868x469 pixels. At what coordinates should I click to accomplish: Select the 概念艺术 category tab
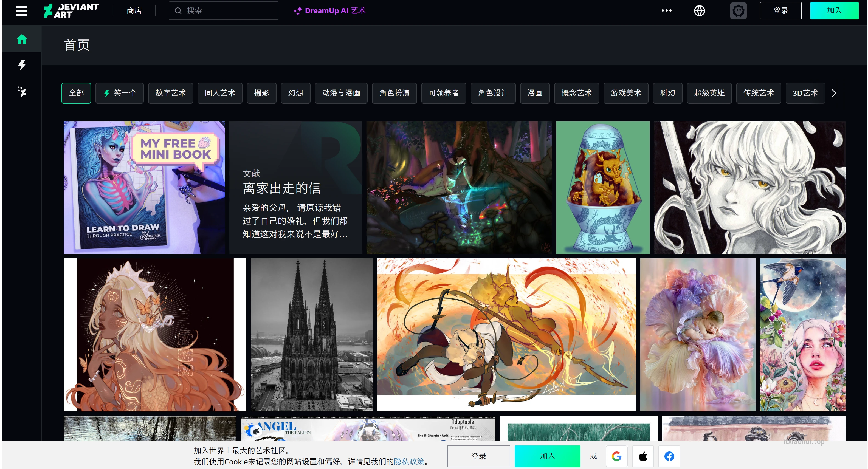(x=577, y=93)
